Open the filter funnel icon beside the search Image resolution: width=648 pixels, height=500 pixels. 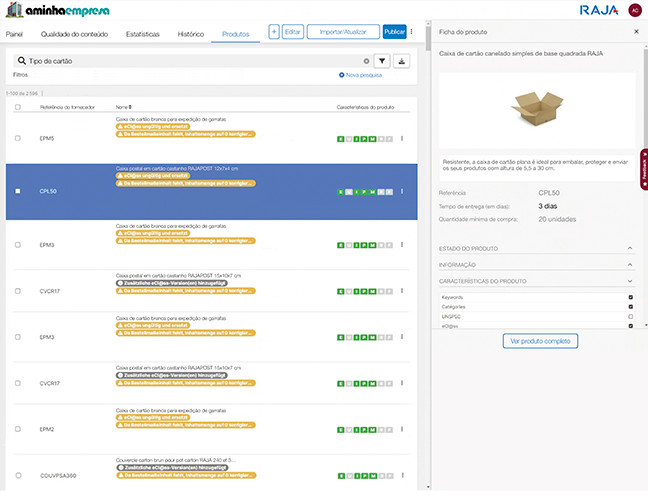(x=382, y=61)
